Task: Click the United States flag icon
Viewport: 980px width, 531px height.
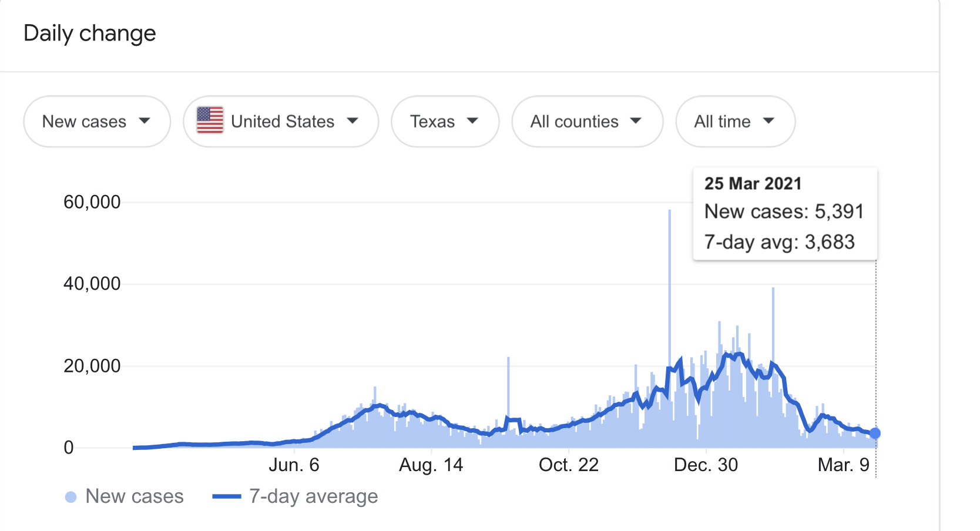Action: tap(210, 120)
